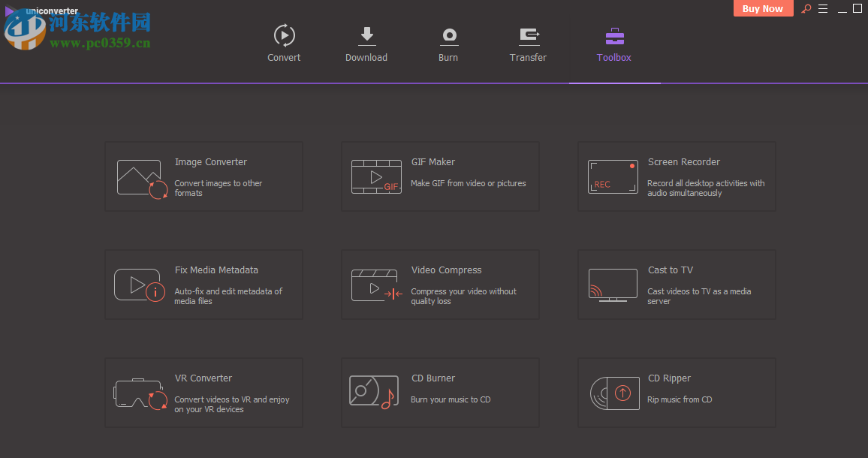Open the Cast to TV screen icon
868x458 pixels.
(613, 285)
